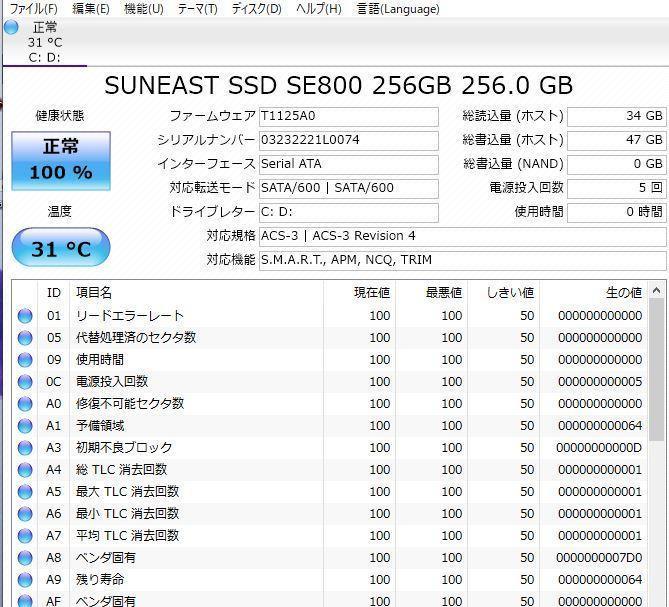Open the ヘルプ(H) menu
669x607 pixels.
(319, 9)
